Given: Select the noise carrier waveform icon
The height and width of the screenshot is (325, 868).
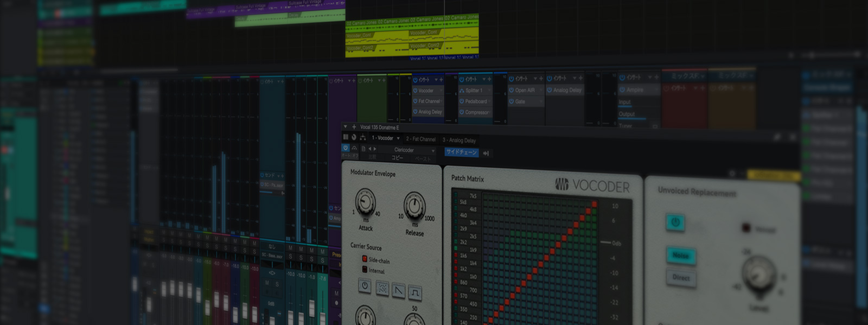Looking at the screenshot, I should (382, 289).
